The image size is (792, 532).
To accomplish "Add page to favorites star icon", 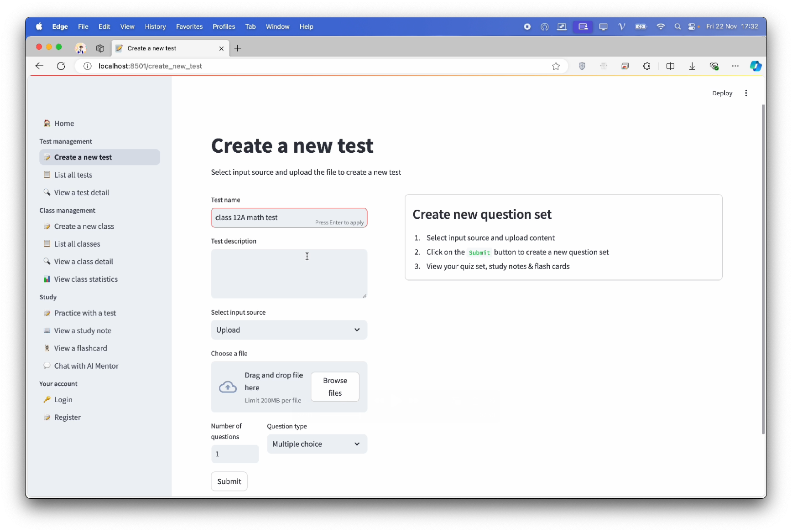I will pos(556,66).
